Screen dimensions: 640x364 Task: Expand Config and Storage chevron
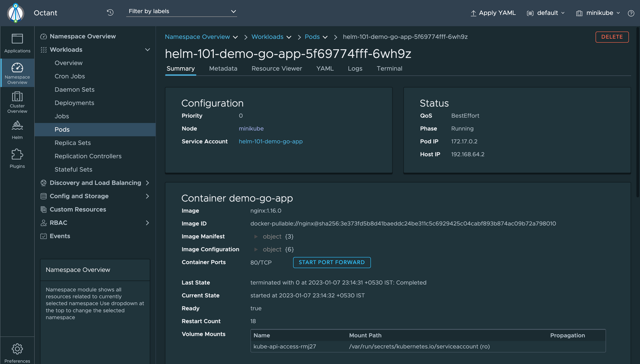click(x=147, y=196)
